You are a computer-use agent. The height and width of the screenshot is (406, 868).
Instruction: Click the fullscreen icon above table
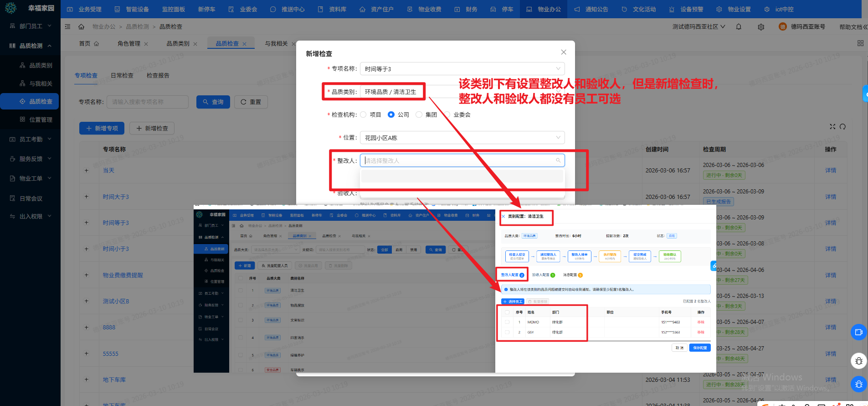[x=832, y=127]
